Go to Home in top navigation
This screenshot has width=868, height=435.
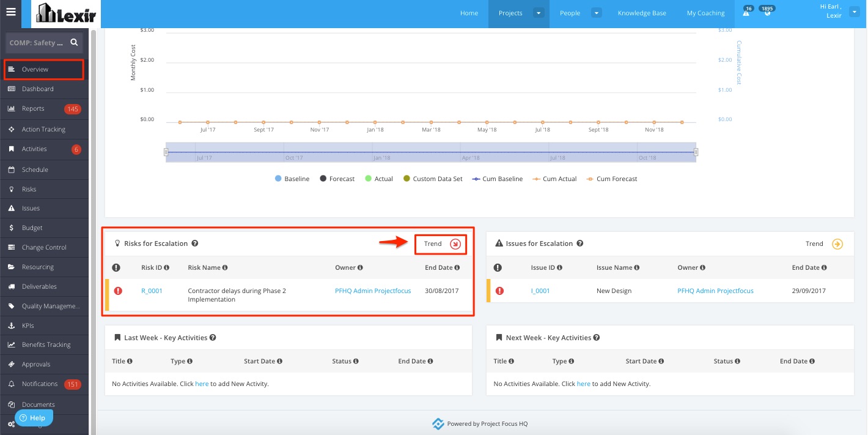[469, 13]
